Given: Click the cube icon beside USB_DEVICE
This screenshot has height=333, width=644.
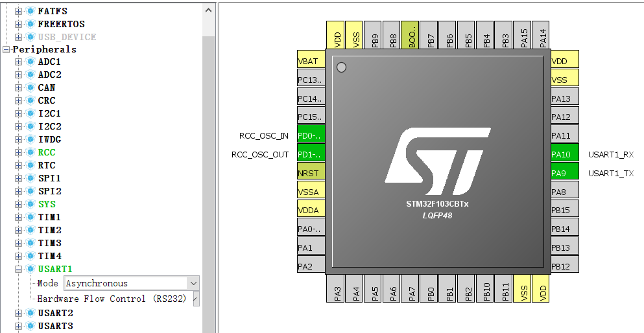Looking at the screenshot, I should 30,37.
